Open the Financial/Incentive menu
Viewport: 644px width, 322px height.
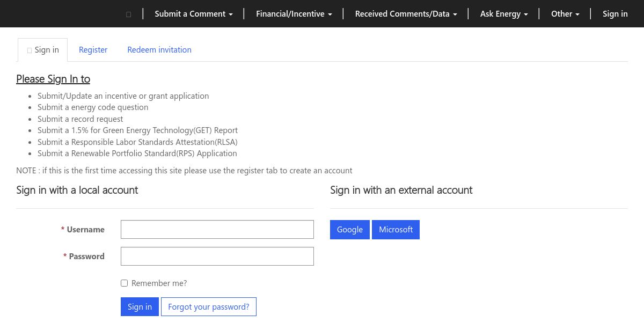click(294, 14)
